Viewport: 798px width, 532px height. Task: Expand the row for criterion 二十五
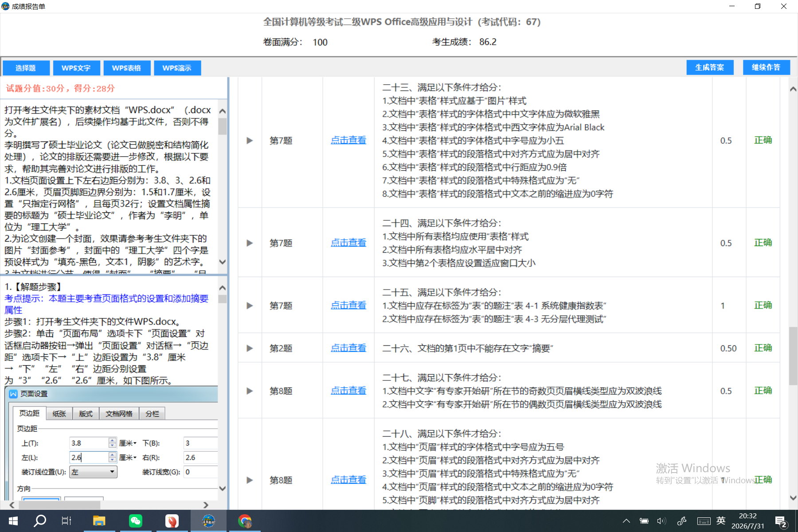pos(250,305)
